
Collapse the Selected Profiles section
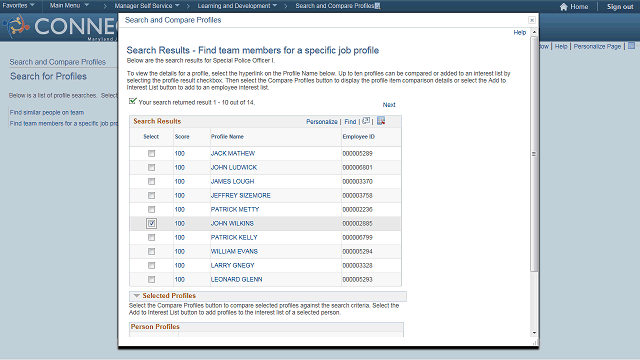coord(137,296)
